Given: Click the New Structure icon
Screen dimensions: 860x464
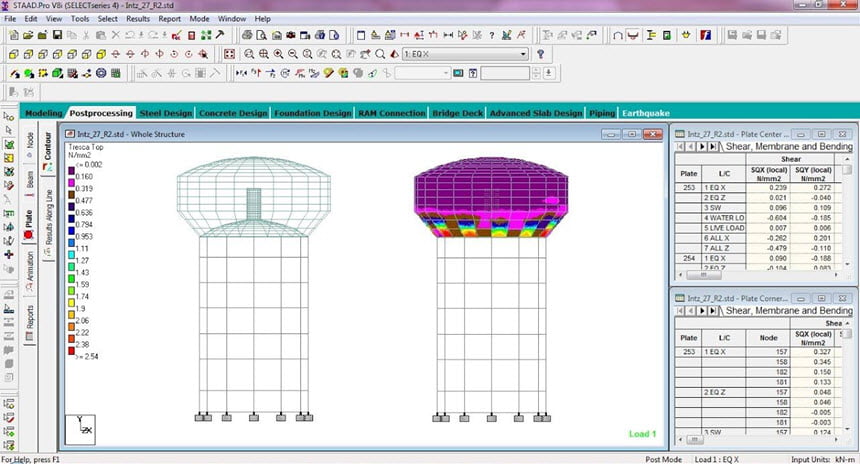Looking at the screenshot, I should click(x=14, y=35).
